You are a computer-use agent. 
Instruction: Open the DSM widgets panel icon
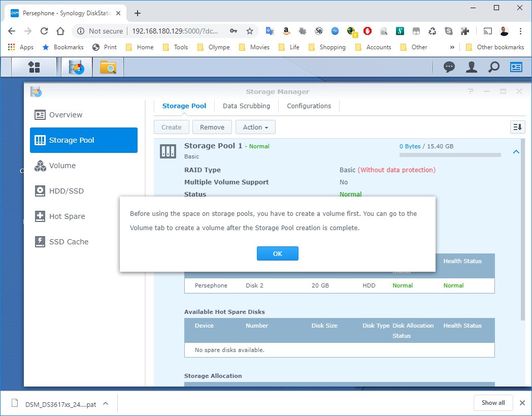click(516, 67)
